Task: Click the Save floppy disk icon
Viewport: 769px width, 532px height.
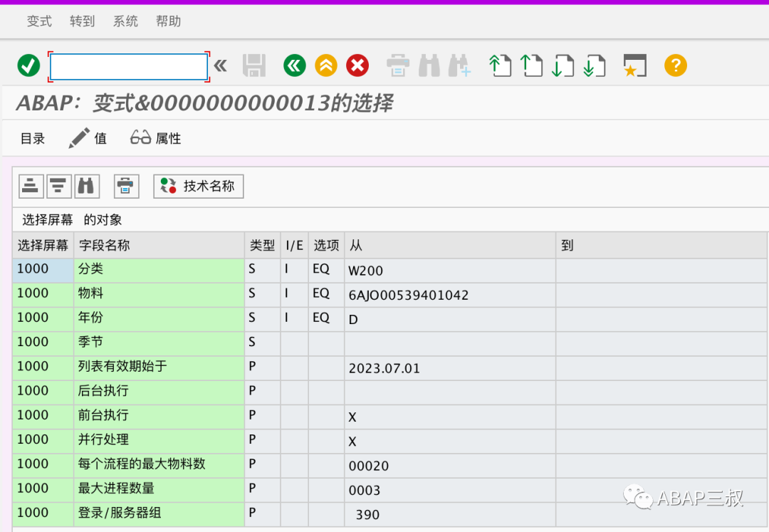Action: pos(254,66)
